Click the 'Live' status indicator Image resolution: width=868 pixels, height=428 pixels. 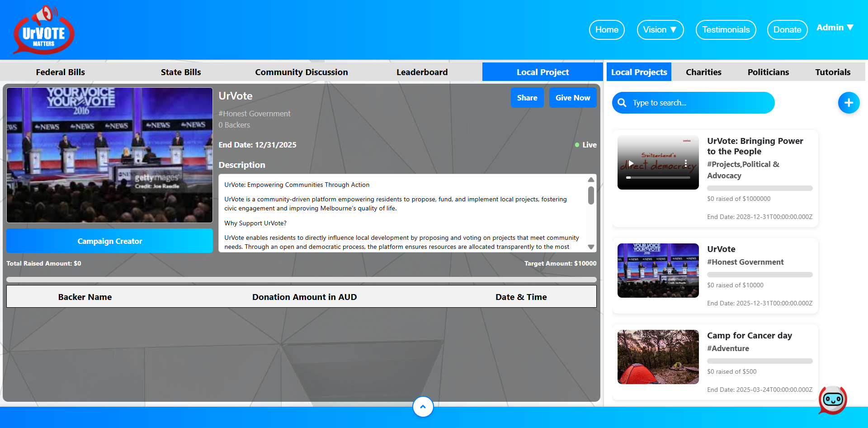(x=586, y=145)
